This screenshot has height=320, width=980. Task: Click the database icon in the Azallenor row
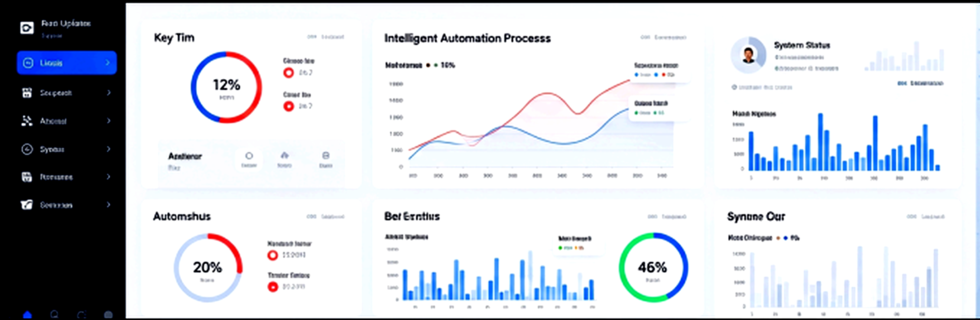tap(326, 155)
